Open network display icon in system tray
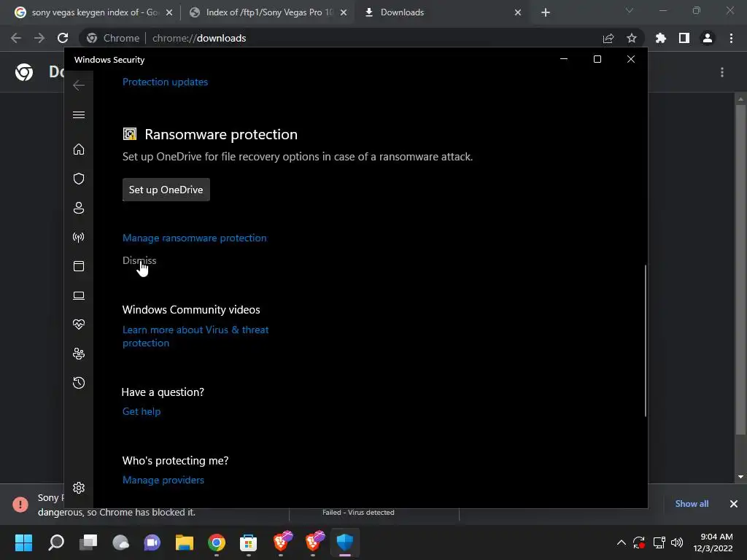 click(x=659, y=542)
